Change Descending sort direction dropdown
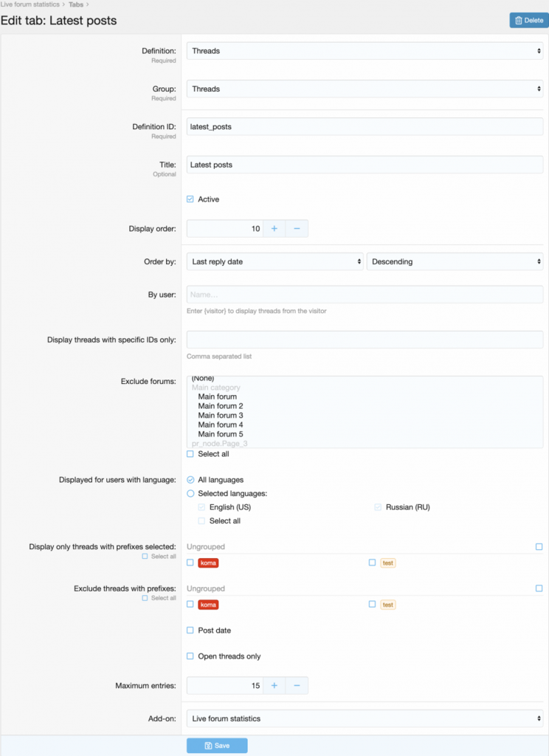The width and height of the screenshot is (549, 756). click(455, 262)
